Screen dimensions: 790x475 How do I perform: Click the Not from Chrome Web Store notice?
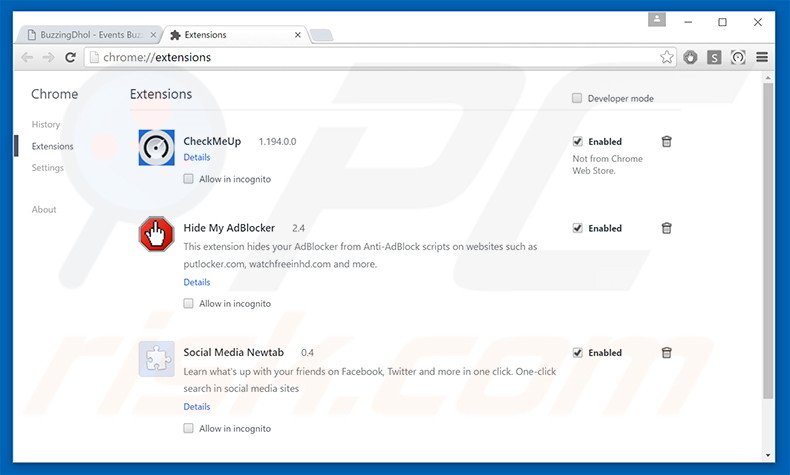pos(608,165)
